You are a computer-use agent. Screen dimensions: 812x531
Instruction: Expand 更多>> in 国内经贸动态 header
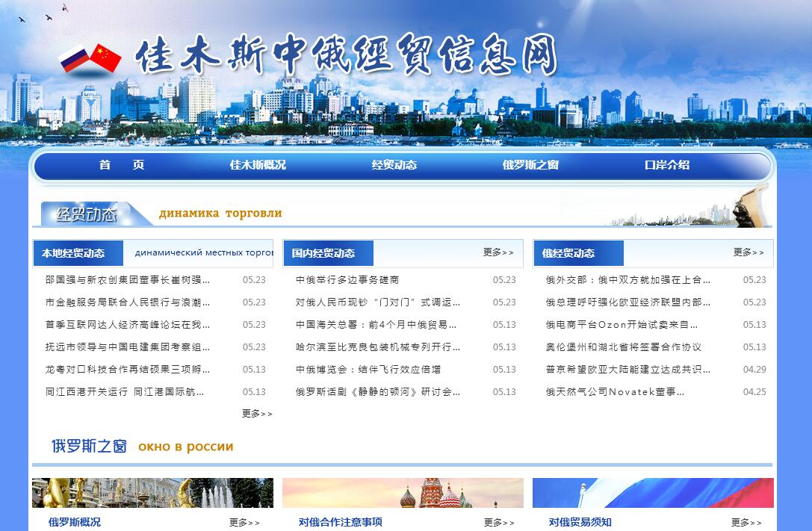click(x=498, y=252)
